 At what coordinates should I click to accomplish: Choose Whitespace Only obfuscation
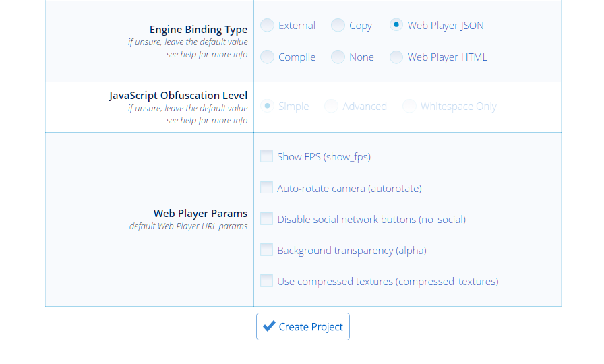point(409,106)
